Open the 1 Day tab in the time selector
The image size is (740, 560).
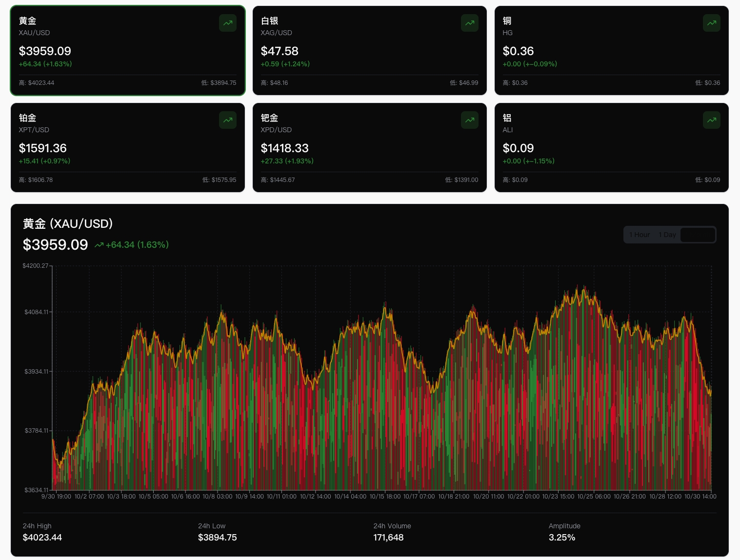[667, 235]
